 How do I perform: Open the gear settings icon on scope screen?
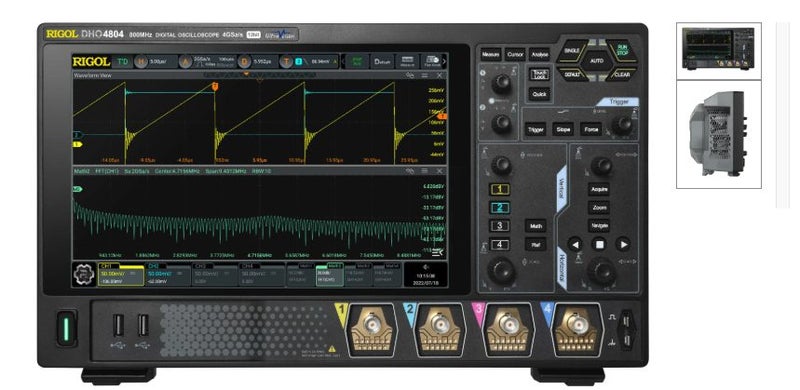point(84,274)
